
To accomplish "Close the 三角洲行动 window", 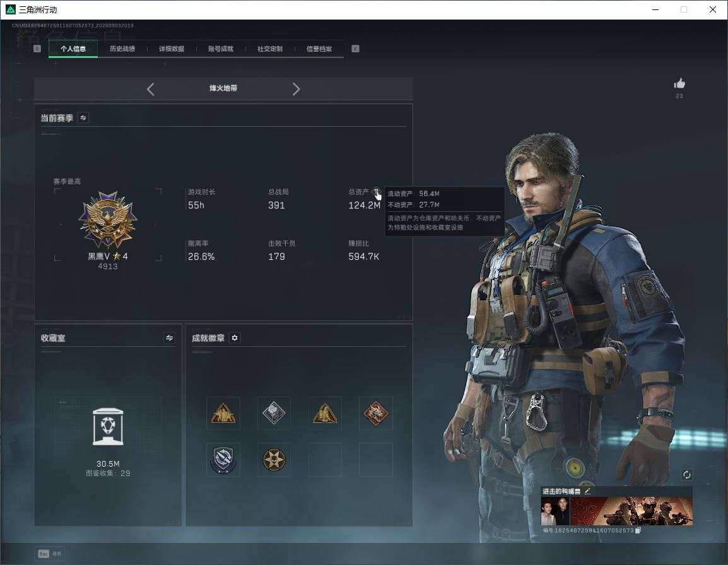I will pyautogui.click(x=713, y=9).
